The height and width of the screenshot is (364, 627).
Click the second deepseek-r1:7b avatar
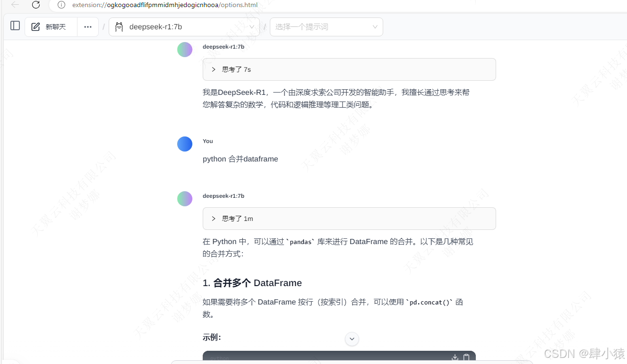pos(185,199)
